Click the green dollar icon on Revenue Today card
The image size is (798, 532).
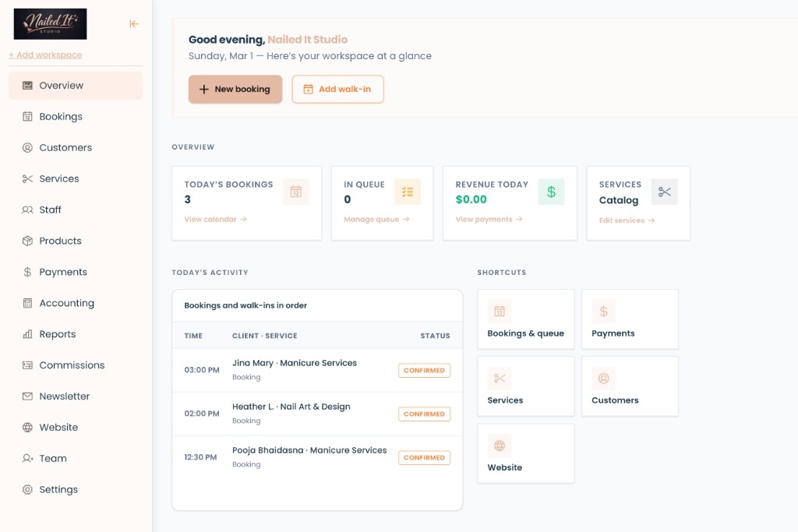551,191
